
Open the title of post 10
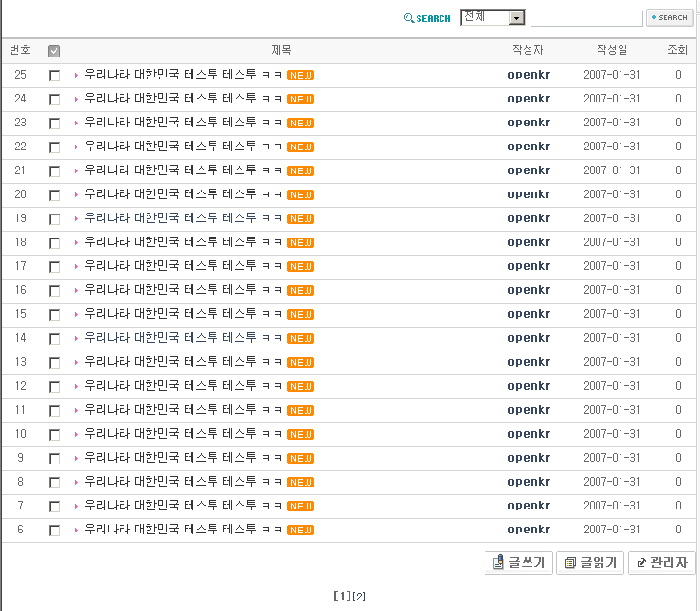pos(183,434)
